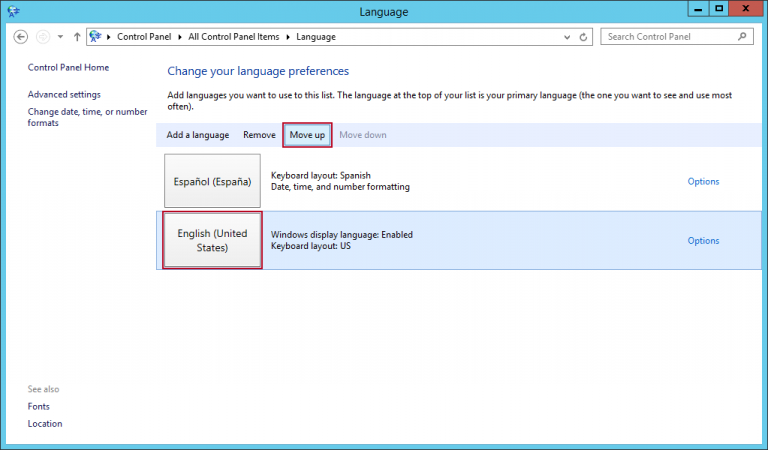Click the Forward navigation arrow

[43, 37]
